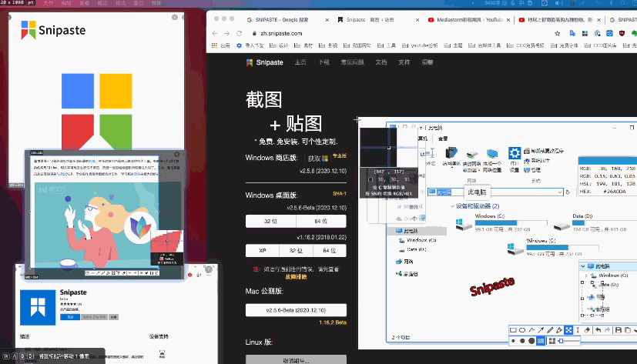Open 支持 in Snipaste site navigation

click(x=404, y=62)
